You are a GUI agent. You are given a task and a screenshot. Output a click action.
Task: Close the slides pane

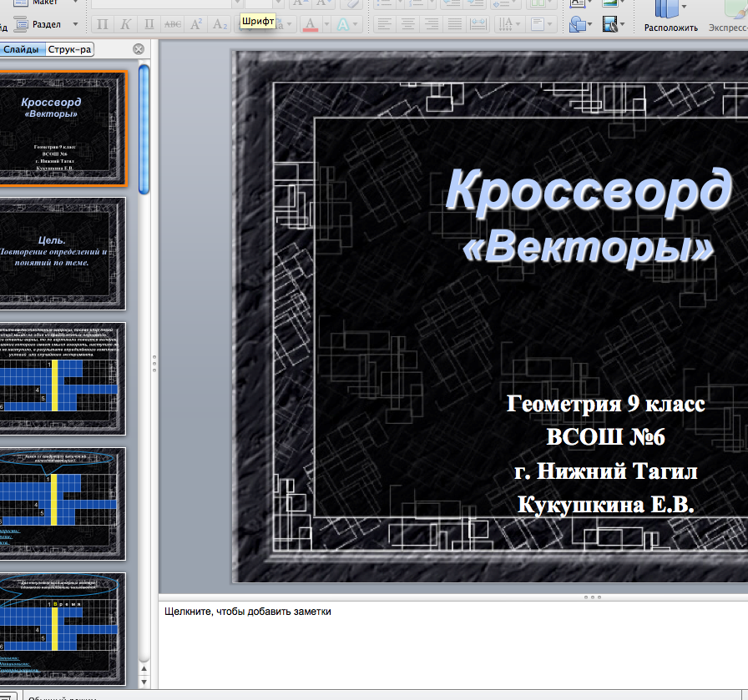point(139,50)
